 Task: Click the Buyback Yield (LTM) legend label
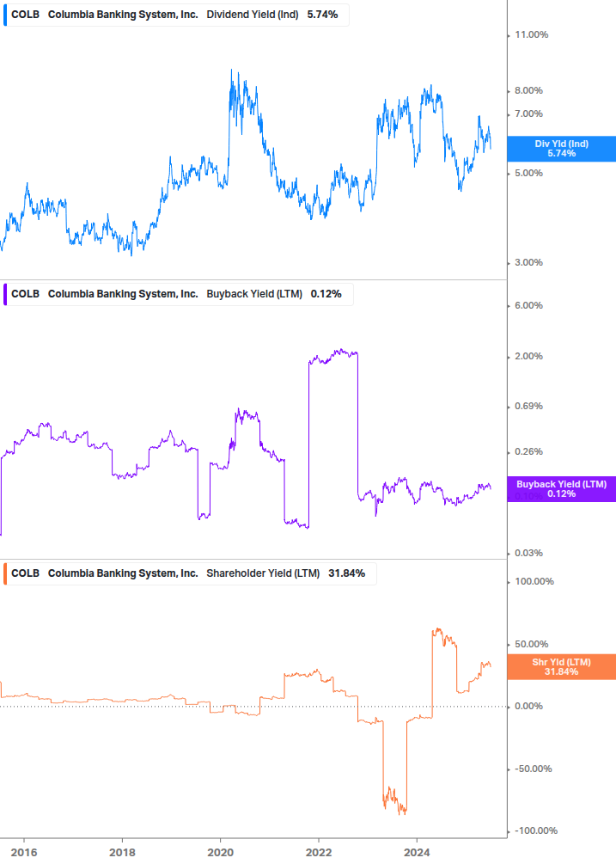(x=254, y=294)
